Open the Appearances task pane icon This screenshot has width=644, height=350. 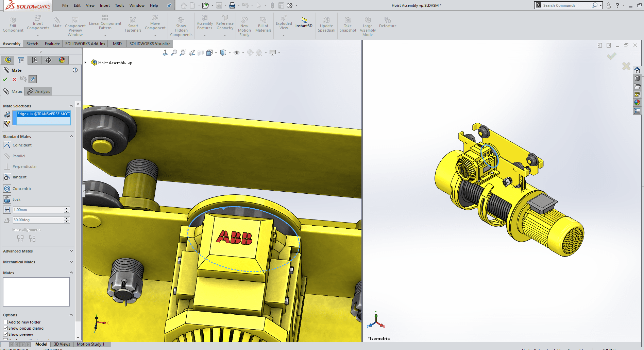(637, 102)
